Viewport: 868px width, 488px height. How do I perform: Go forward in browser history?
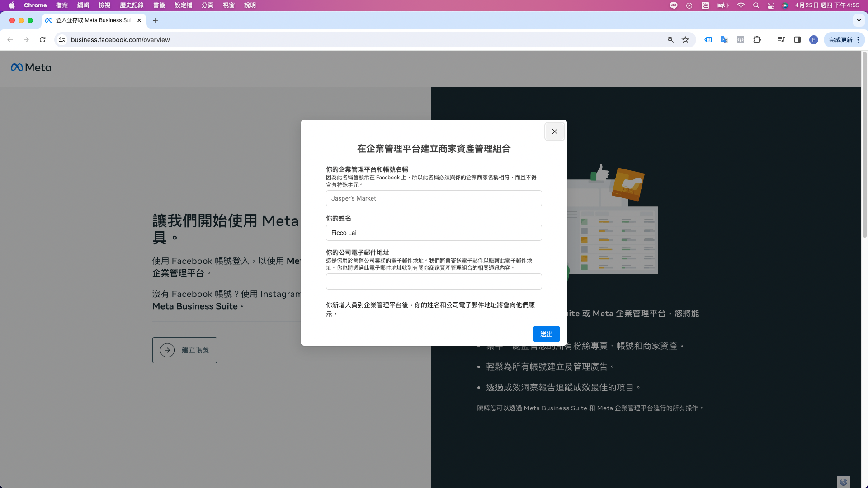pyautogui.click(x=26, y=40)
